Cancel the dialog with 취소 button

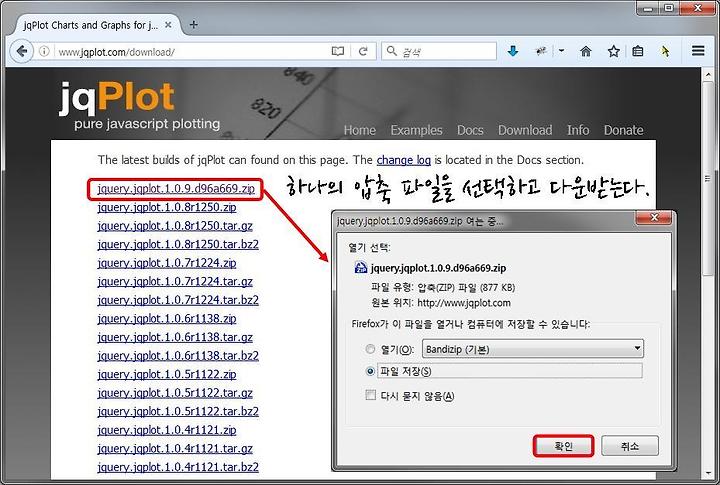pos(630,446)
